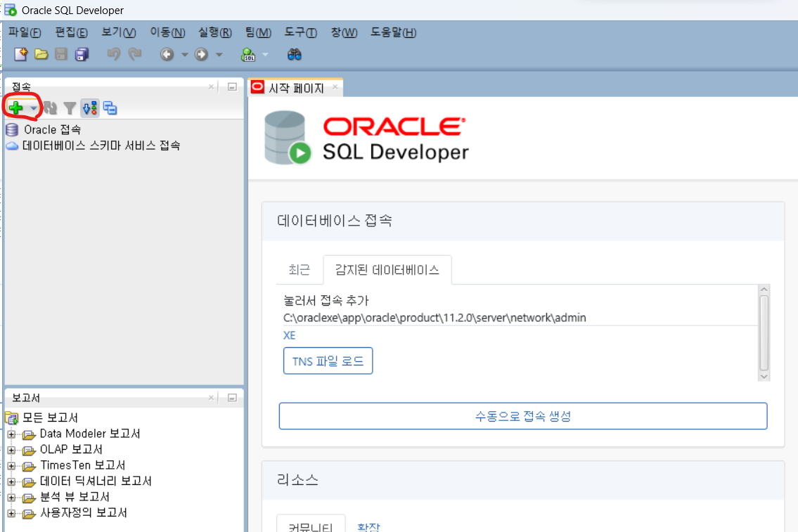Click the New file toolbar icon
Screen dimensions: 798x532
(x=20, y=54)
